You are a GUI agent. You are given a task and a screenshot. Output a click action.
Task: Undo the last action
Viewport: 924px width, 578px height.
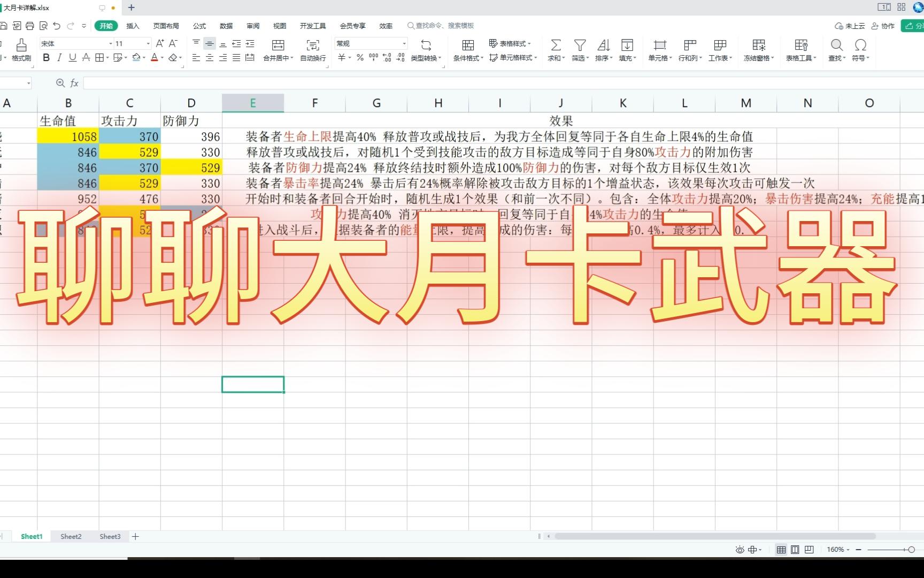pos(57,26)
